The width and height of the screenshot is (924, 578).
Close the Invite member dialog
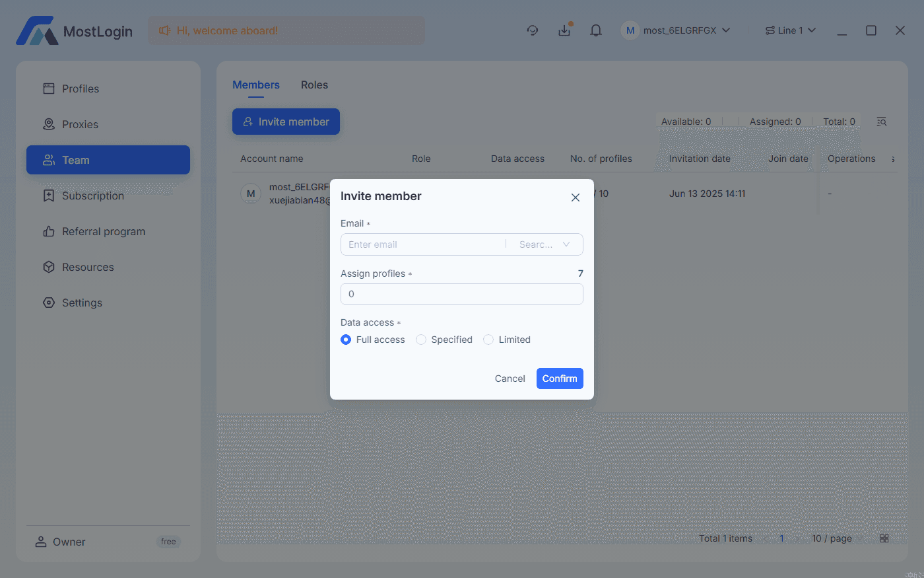click(x=576, y=198)
